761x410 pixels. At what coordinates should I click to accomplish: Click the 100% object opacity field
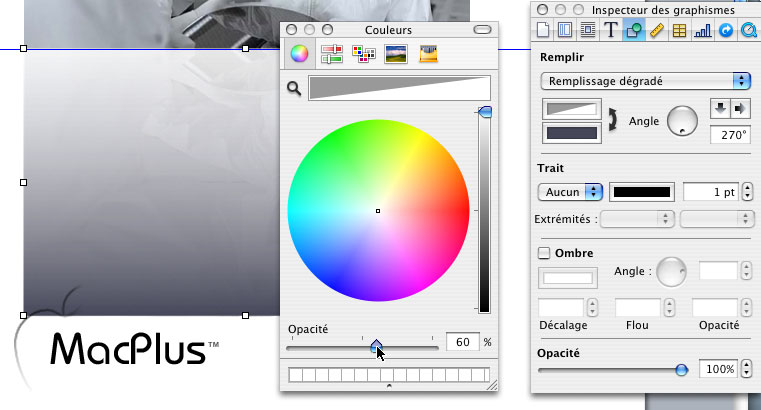coord(719,369)
